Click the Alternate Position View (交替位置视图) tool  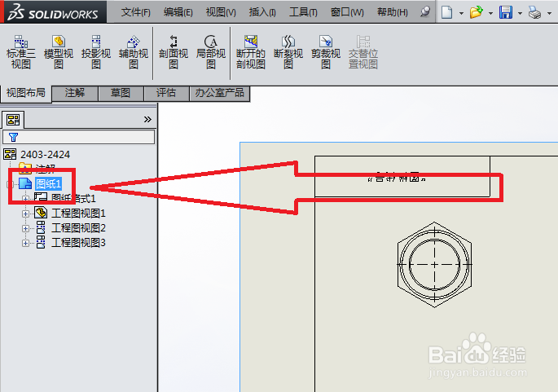click(x=363, y=52)
